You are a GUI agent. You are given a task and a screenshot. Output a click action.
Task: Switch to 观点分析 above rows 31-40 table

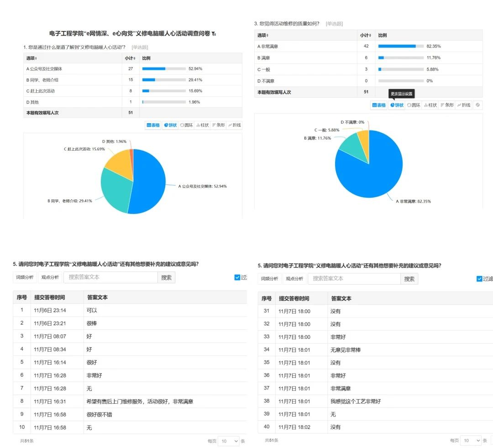[295, 279]
